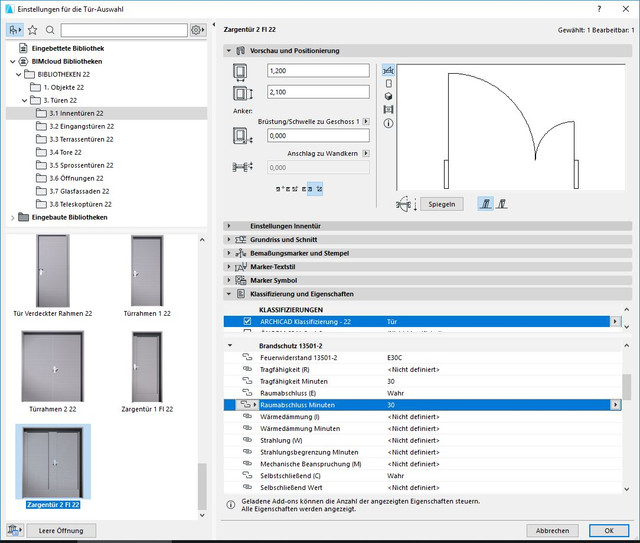Choose the section view preview icon
This screenshot has height=543, width=640.
click(x=388, y=109)
